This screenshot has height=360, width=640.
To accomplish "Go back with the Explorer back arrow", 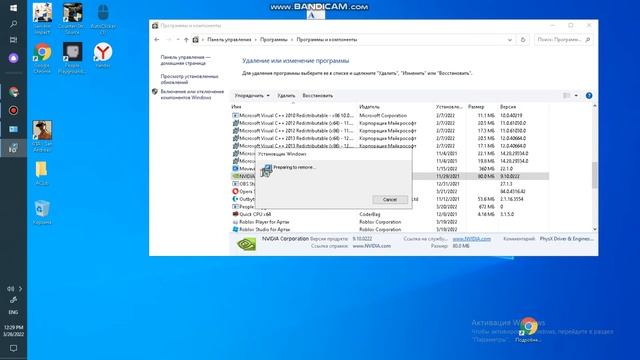I will (157, 40).
